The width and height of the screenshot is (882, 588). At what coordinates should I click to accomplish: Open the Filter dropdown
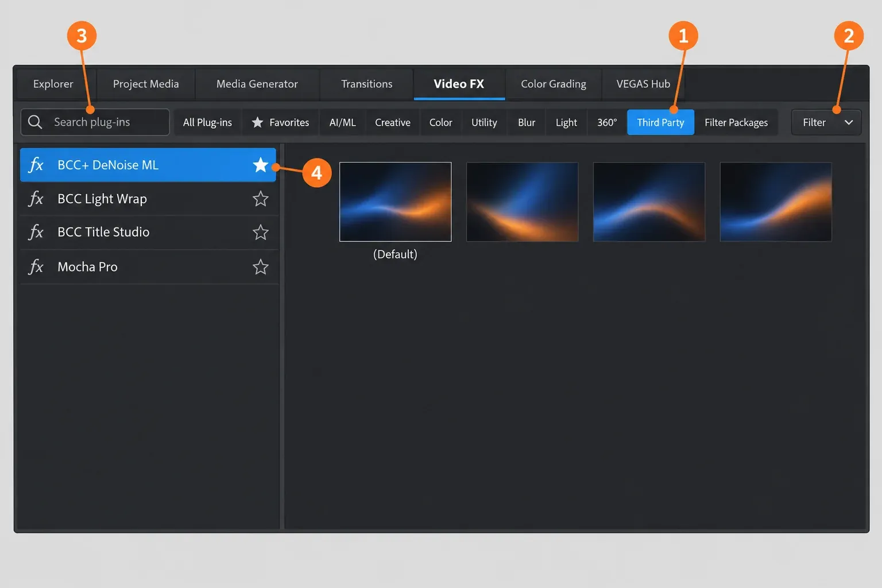click(826, 122)
